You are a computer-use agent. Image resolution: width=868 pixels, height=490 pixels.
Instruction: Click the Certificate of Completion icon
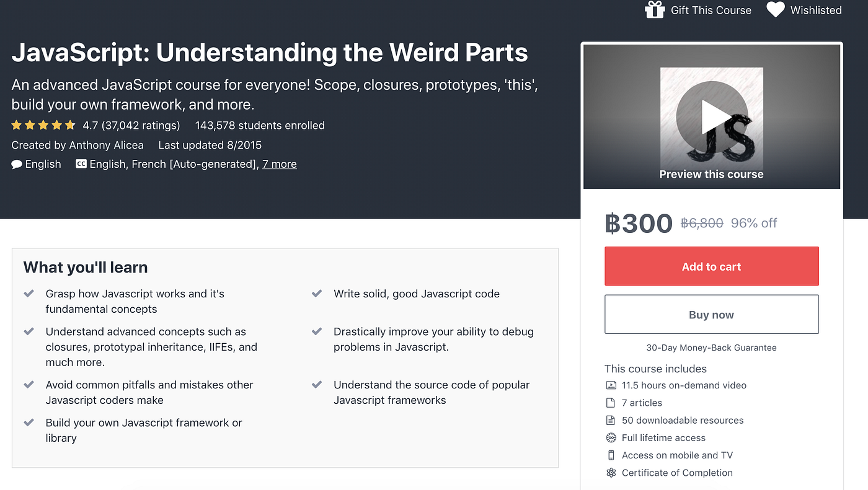(610, 472)
